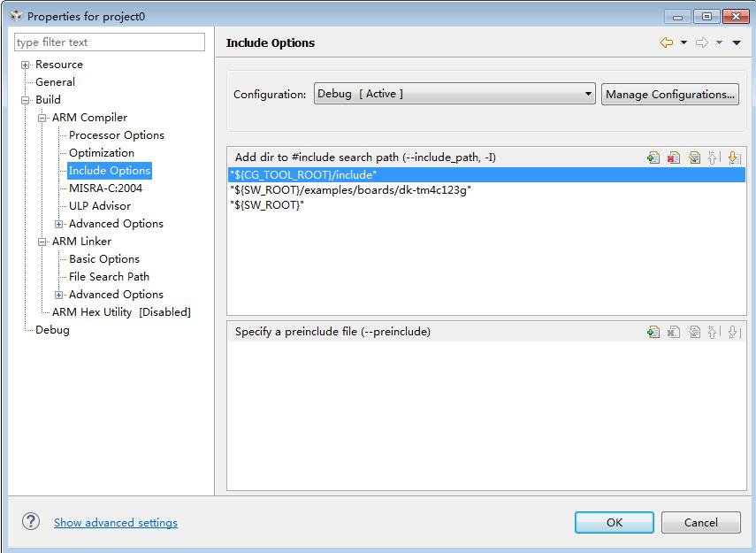Move the selected include path down
Viewport: 756px width, 553px height.
pyautogui.click(x=733, y=157)
